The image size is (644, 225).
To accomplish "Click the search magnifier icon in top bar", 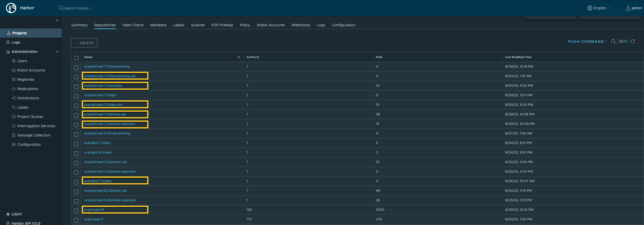I will point(61,8).
